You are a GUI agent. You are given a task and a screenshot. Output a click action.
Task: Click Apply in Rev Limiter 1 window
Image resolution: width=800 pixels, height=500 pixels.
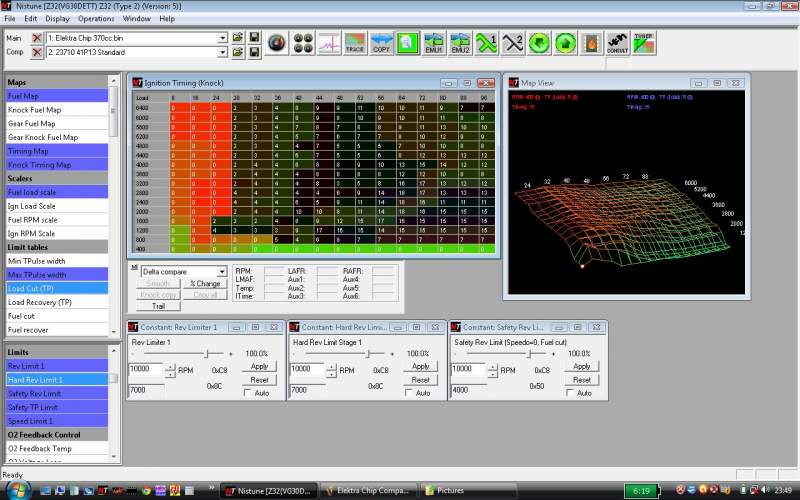click(259, 366)
